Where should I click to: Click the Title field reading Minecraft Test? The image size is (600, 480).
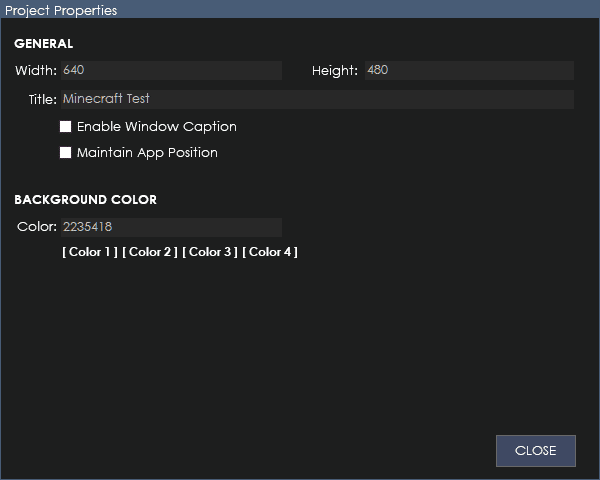tap(317, 100)
